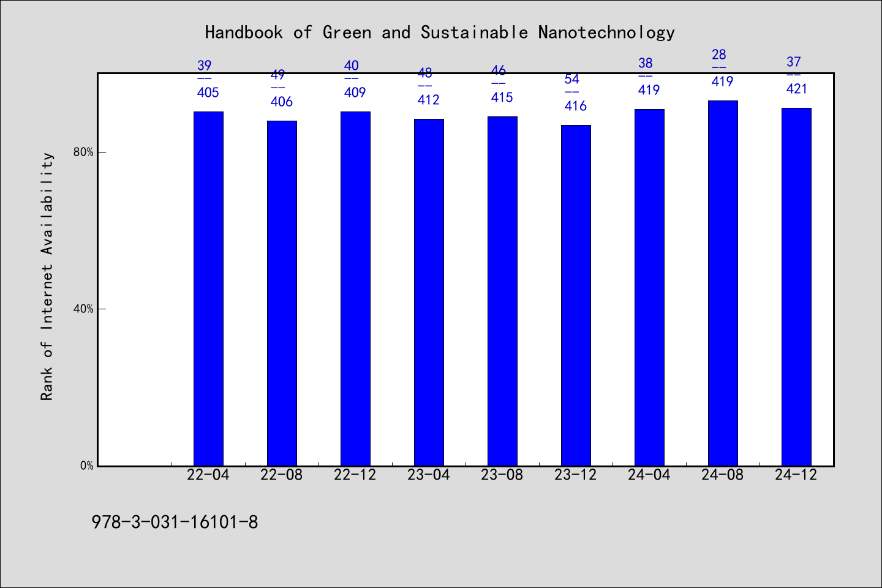Click the value 421 above the 24-12 bar
Viewport: 882px width, 588px height.
[x=797, y=89]
